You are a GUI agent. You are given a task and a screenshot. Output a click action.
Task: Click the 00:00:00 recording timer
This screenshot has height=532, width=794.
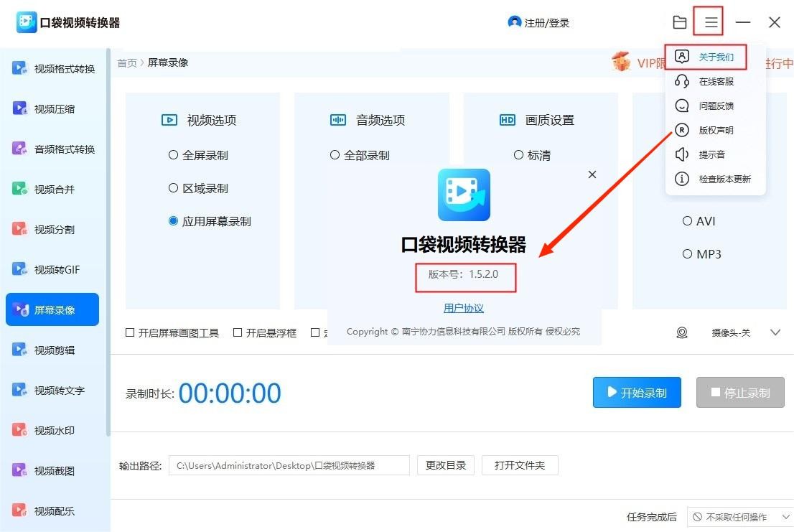[230, 393]
